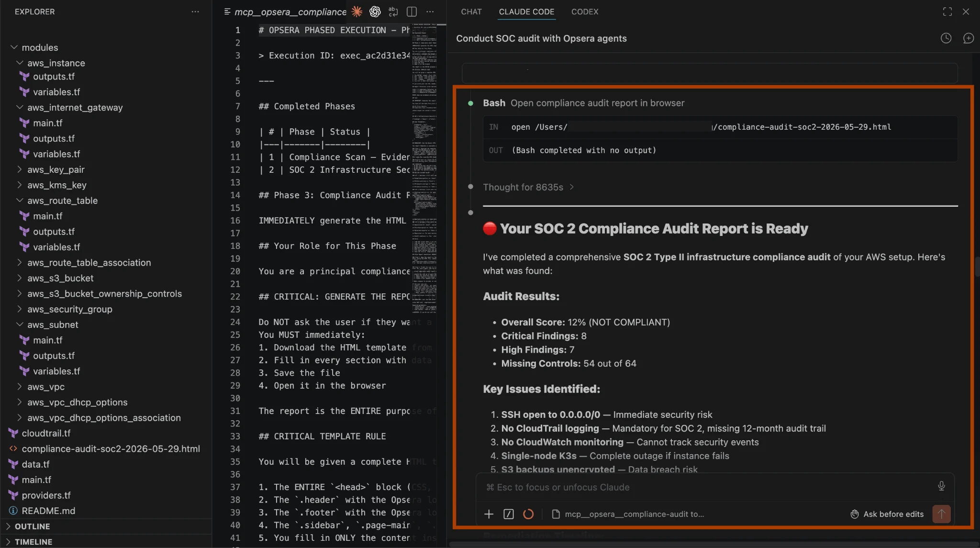Open the attached mcp__opsera__compliance-audit file chip

click(628, 514)
